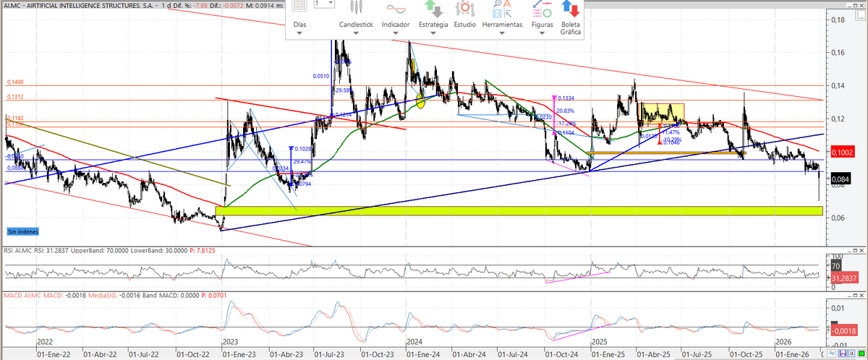Expand the Estrategia dropdown arrow
Viewport: 868px width, 360px height.
(x=433, y=33)
